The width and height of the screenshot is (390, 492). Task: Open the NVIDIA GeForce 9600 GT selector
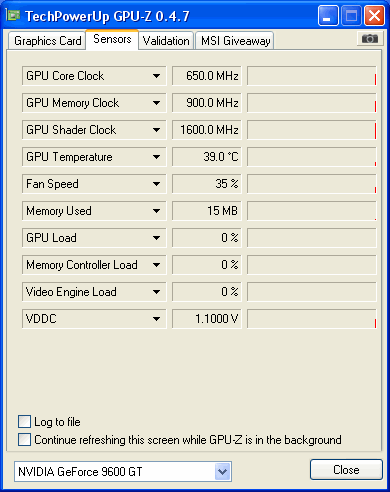123,471
